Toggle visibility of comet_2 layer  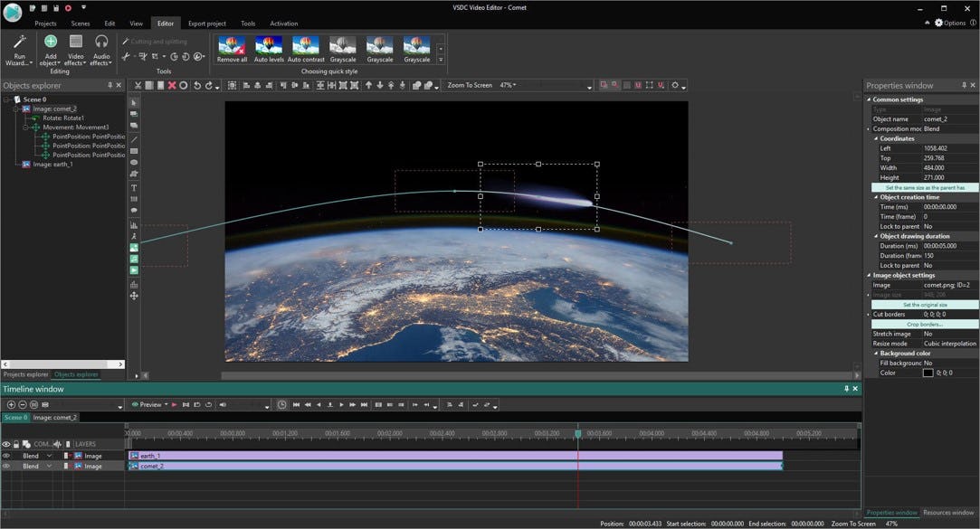(6, 467)
